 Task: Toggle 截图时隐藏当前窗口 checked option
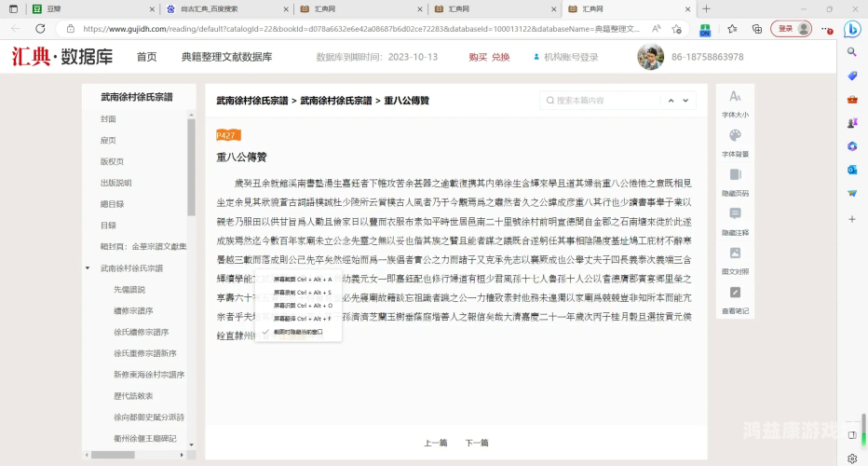298,332
